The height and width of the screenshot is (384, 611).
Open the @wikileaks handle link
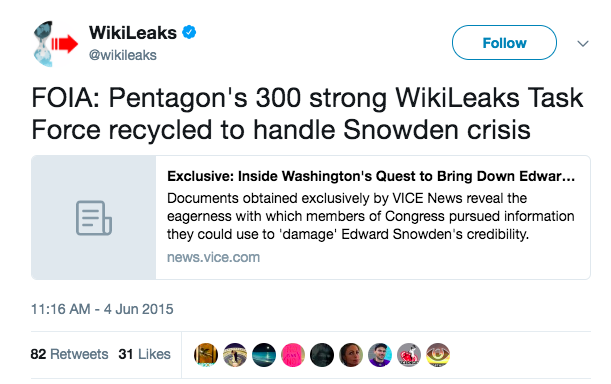[123, 55]
